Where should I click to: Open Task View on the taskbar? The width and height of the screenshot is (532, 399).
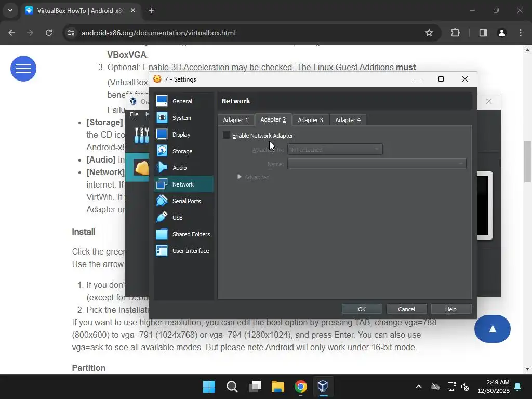pos(255,387)
